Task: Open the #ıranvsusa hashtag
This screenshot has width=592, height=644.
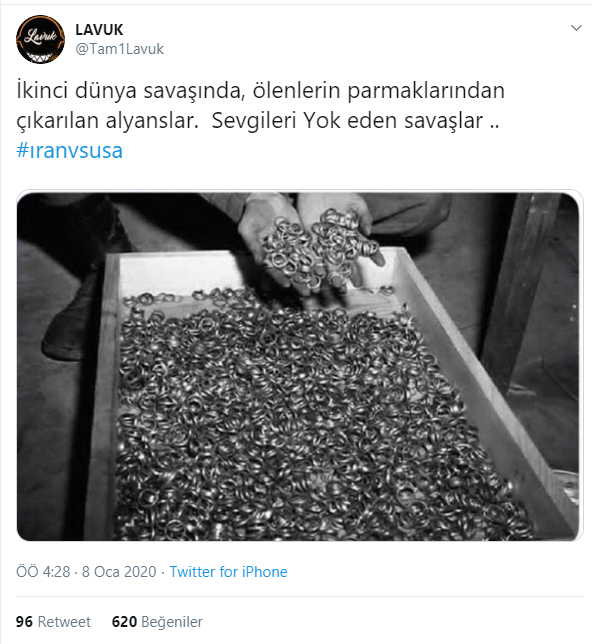Action: click(69, 150)
